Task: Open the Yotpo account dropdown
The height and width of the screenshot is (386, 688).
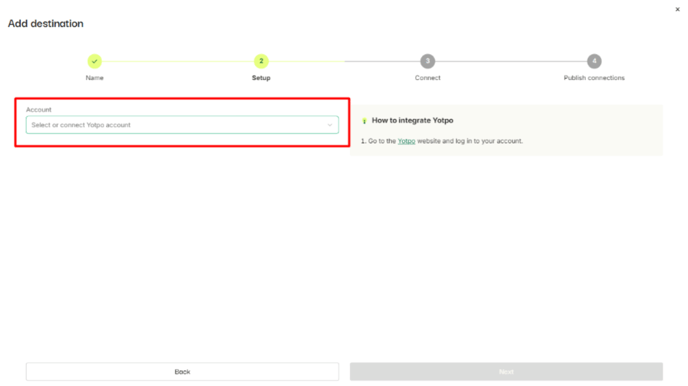Action: tap(182, 125)
